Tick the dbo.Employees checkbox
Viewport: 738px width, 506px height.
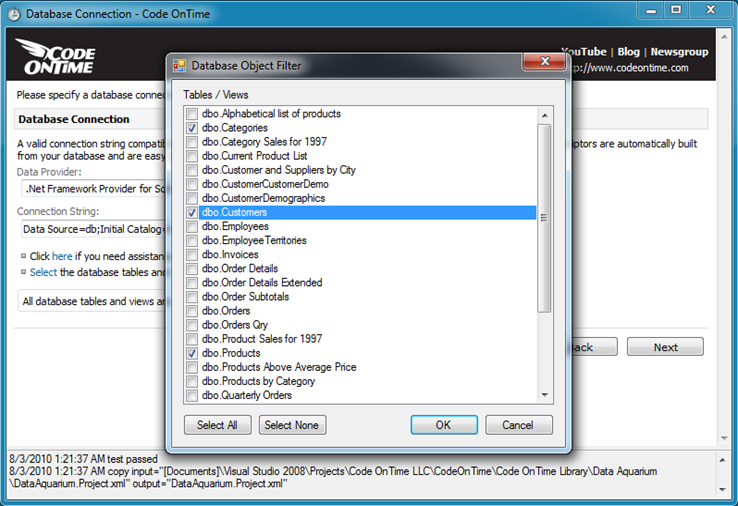[192, 227]
